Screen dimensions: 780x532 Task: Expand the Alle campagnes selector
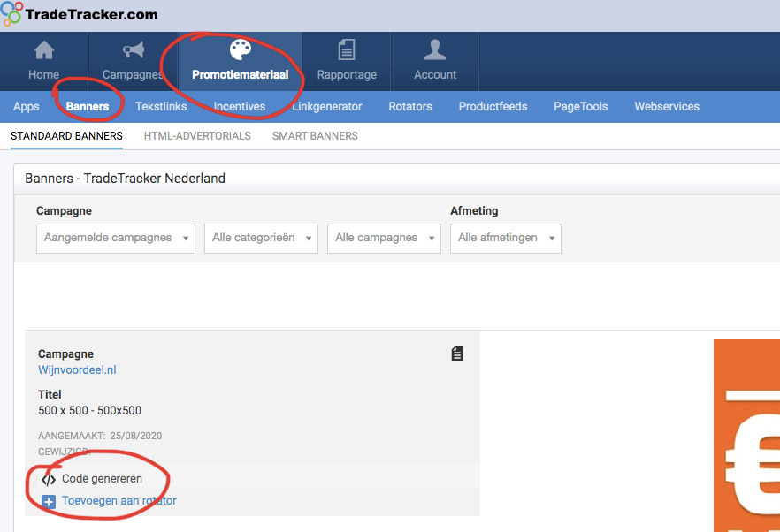coord(384,238)
